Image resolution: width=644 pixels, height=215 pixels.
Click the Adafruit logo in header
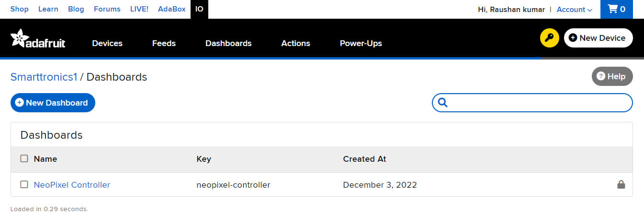(38, 39)
